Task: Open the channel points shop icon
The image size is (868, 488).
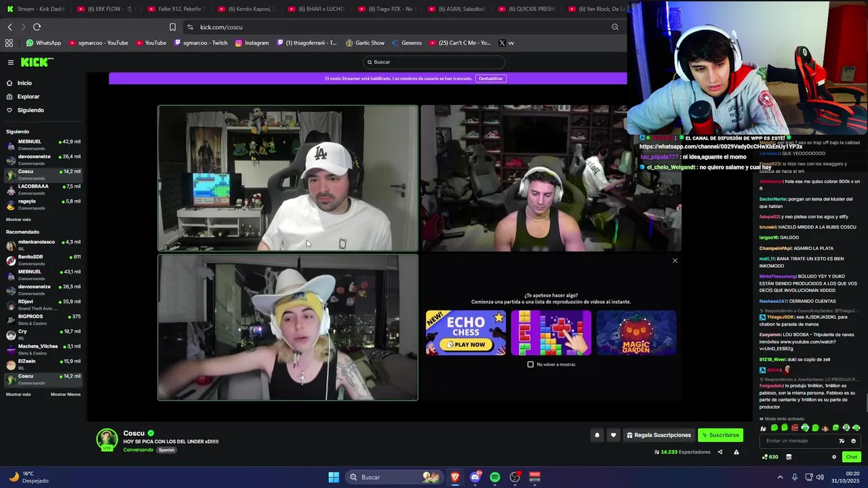Action: click(789, 457)
